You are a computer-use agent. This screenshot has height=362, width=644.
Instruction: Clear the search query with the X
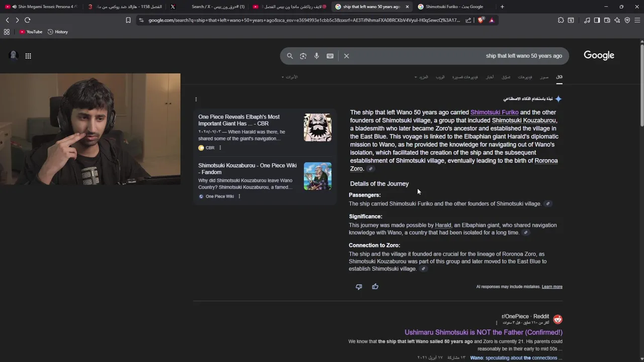(347, 56)
